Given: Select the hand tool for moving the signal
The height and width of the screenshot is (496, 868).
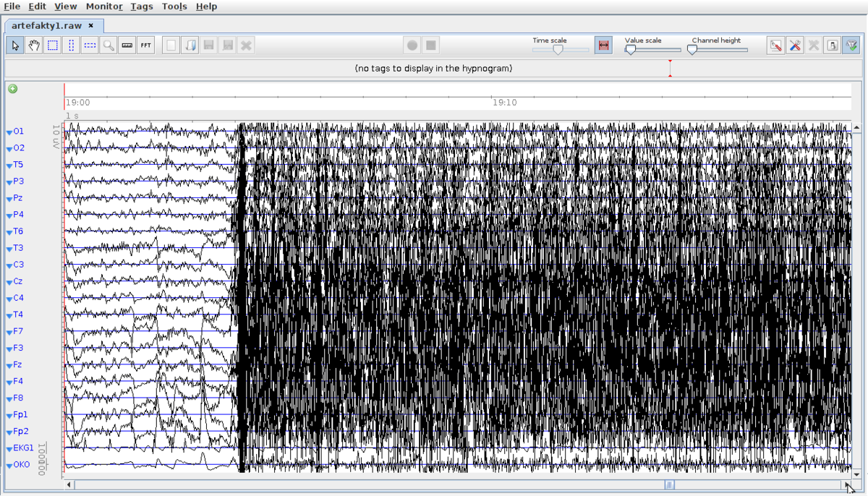Looking at the screenshot, I should click(33, 45).
